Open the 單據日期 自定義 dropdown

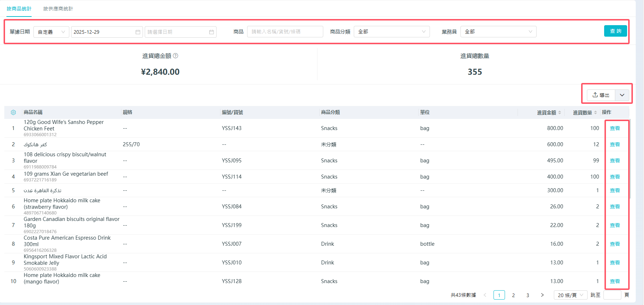(51, 32)
